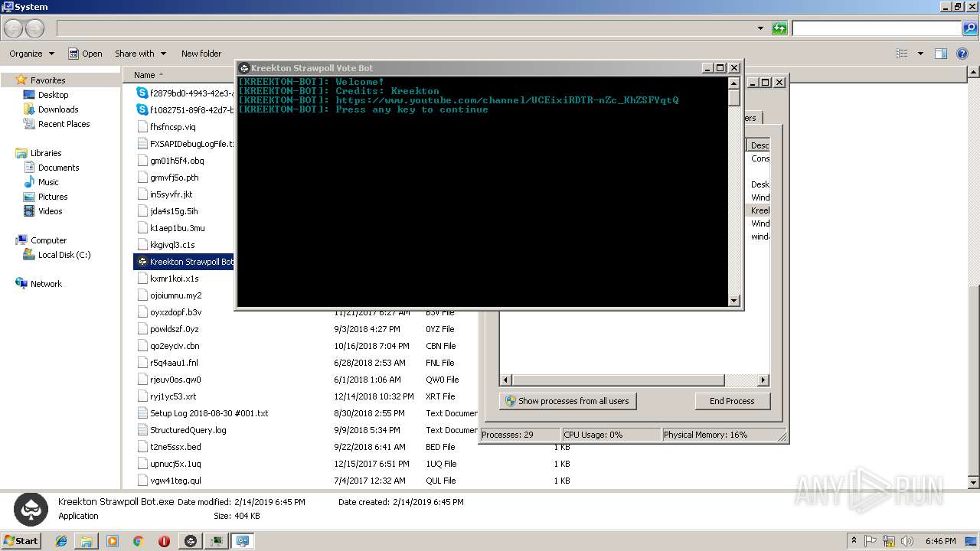Click the console scrollbar down arrow
This screenshot has width=980, height=551.
(x=733, y=301)
